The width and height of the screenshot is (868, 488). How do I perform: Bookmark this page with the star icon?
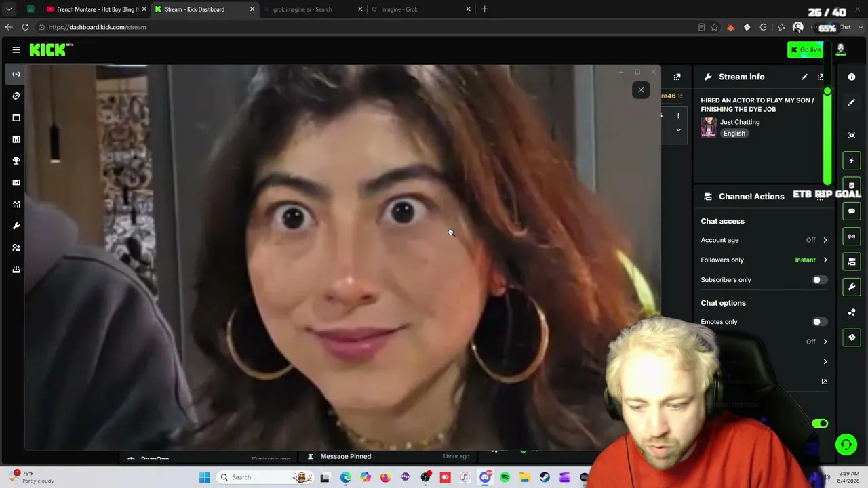pos(714,27)
